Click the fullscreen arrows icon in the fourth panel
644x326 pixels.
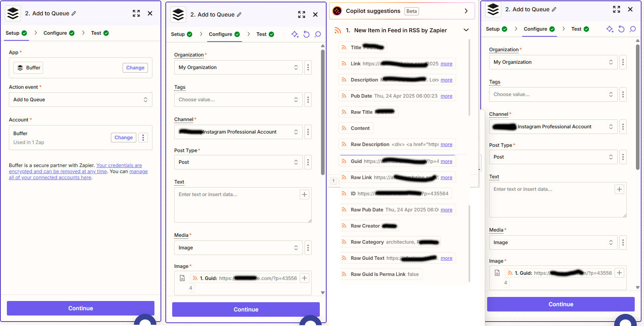[617, 9]
